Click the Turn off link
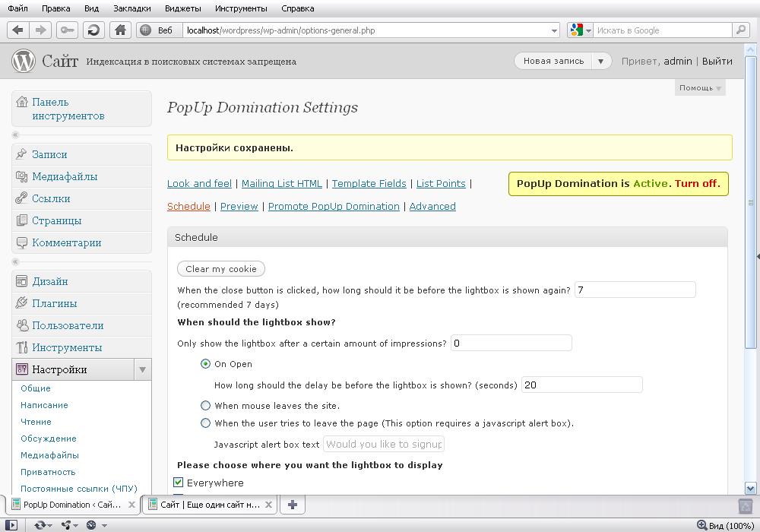 (x=698, y=184)
